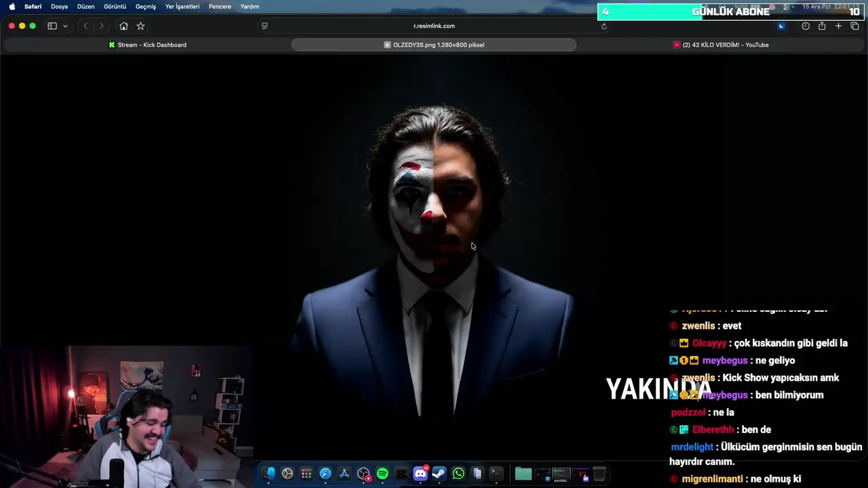Open OBS Studio from the Dock

pyautogui.click(x=363, y=474)
